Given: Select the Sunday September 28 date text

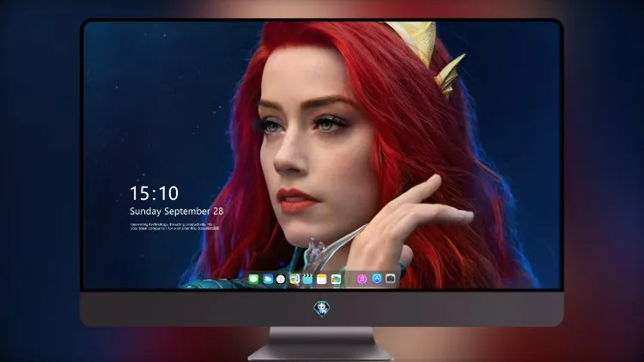Looking at the screenshot, I should [x=177, y=211].
